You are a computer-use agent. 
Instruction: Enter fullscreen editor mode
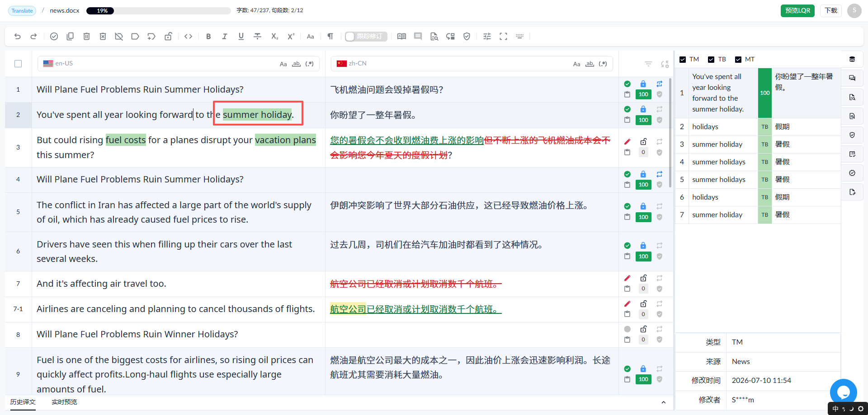click(503, 37)
